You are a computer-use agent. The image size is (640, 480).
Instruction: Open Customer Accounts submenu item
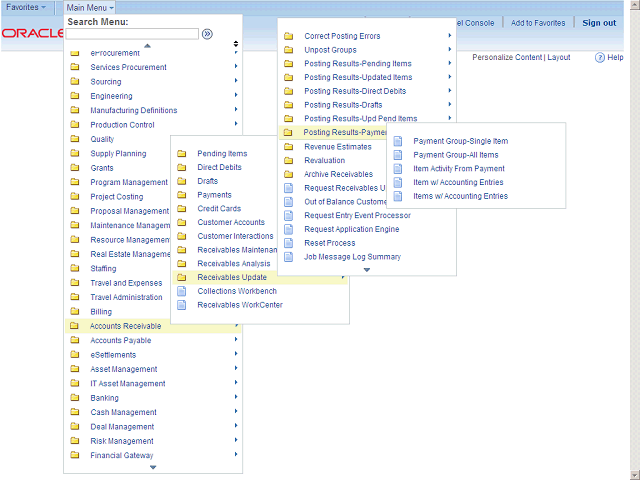(x=231, y=222)
